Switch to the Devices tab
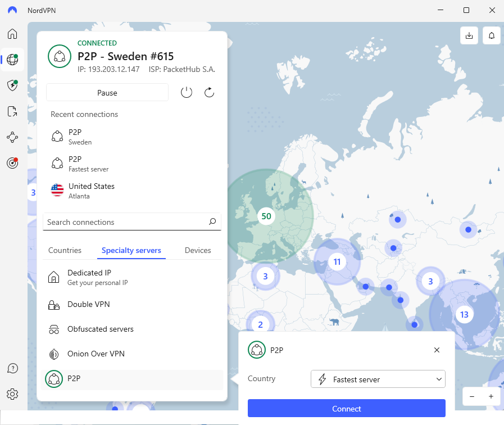Screen dimensions: 504x425 (x=198, y=250)
